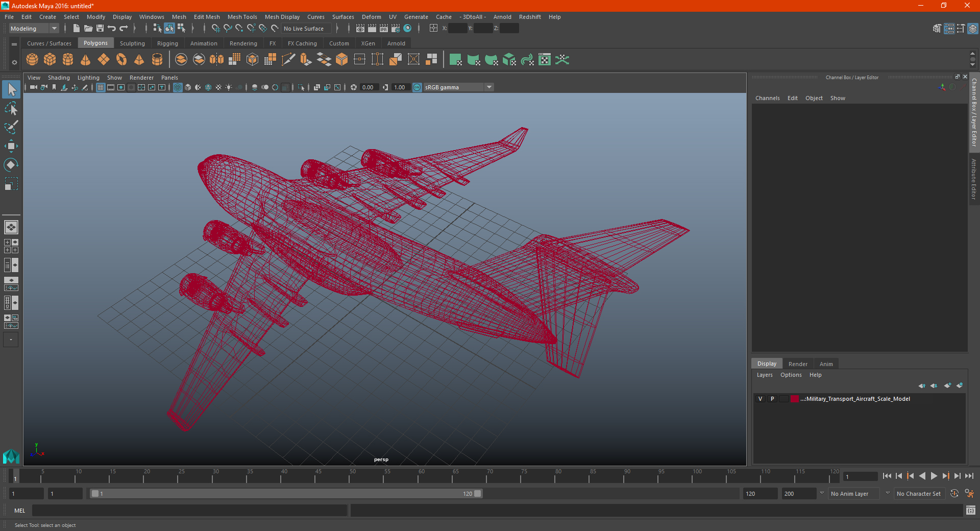The width and height of the screenshot is (980, 531).
Task: Create a polygon cube from the shelf
Action: coord(50,60)
